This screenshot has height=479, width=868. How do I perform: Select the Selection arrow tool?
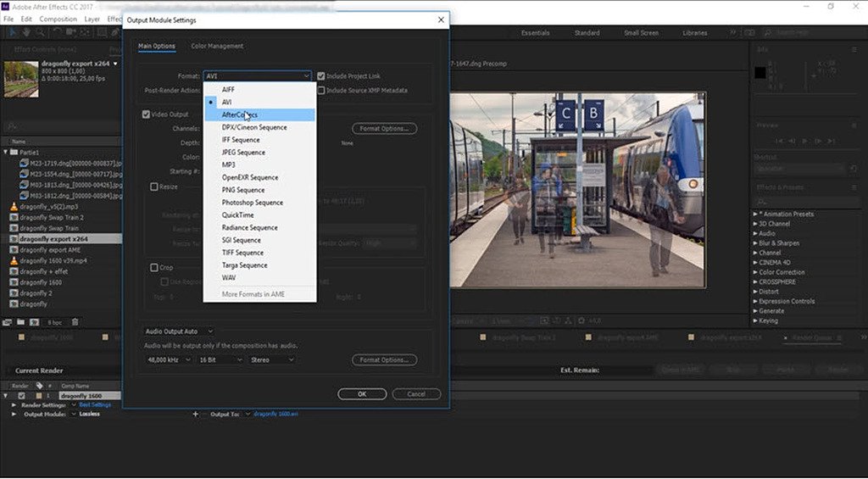[13, 33]
